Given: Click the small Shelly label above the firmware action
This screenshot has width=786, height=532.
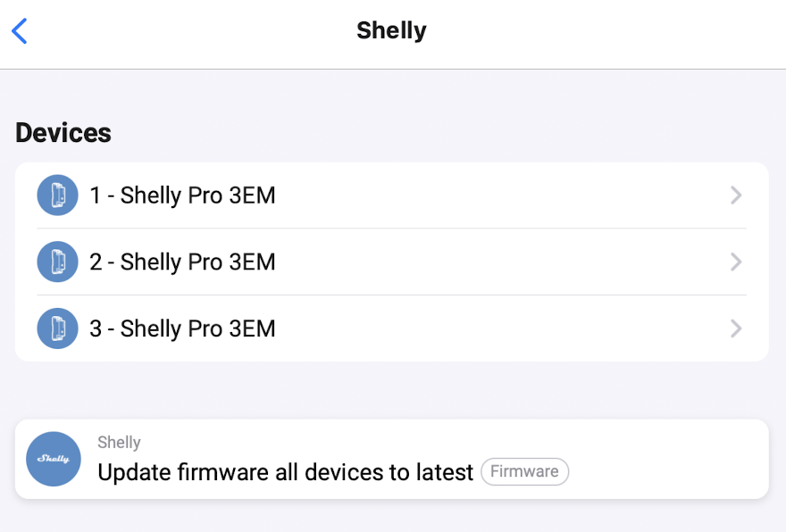Looking at the screenshot, I should [119, 443].
